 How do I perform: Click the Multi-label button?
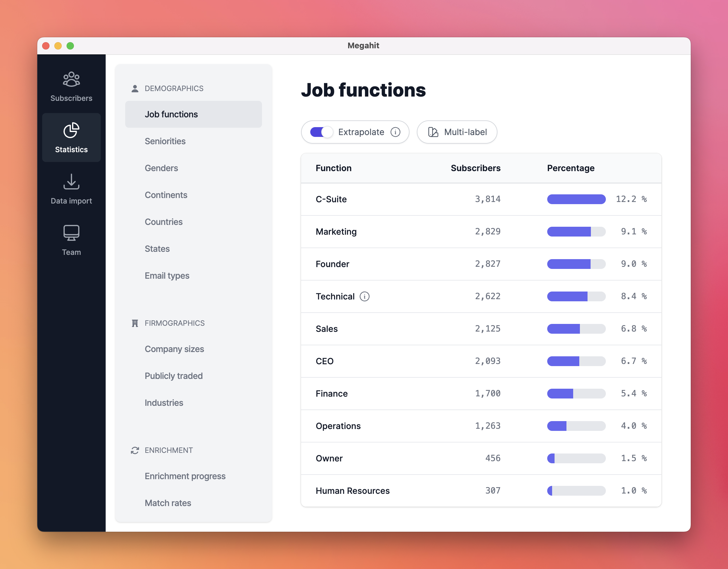point(457,132)
